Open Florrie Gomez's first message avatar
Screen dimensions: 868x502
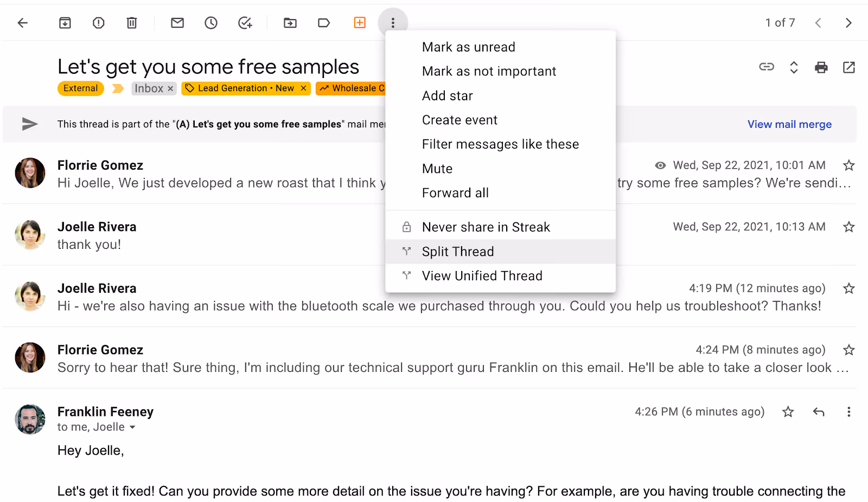coord(30,173)
